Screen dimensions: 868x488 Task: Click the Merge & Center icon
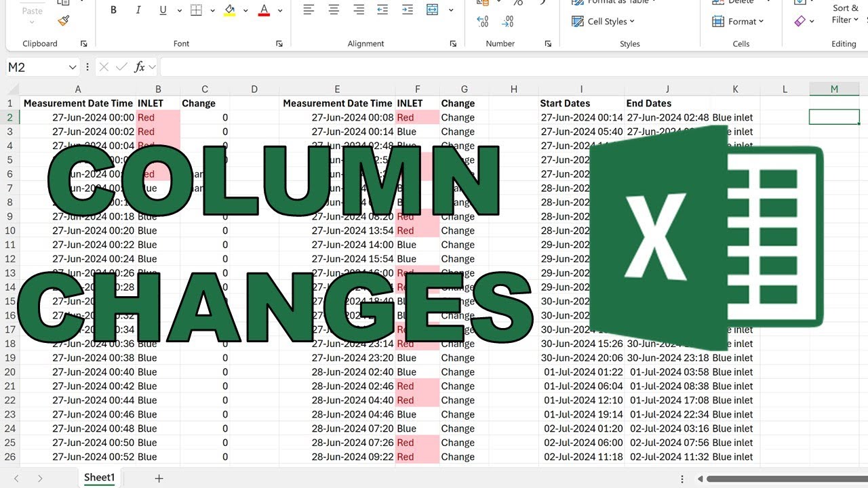coord(432,9)
